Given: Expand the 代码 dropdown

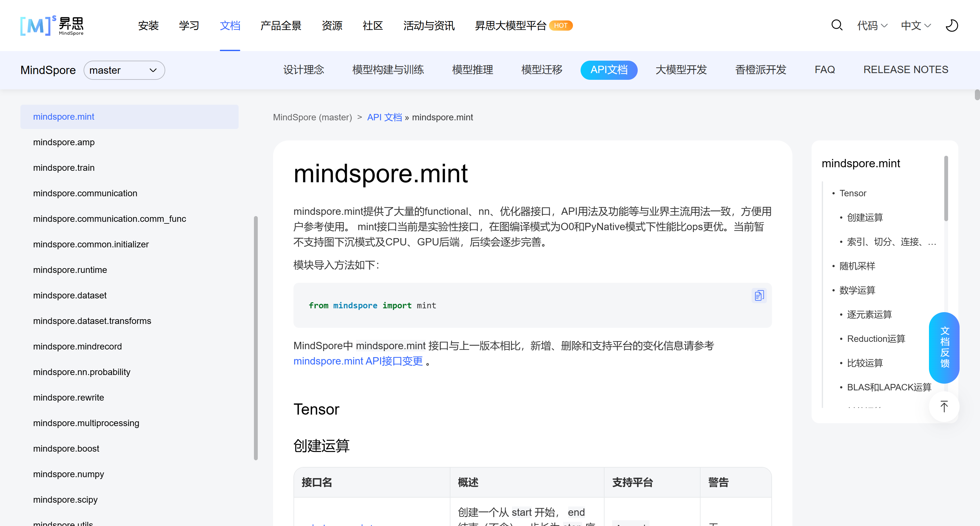Looking at the screenshot, I should 872,26.
